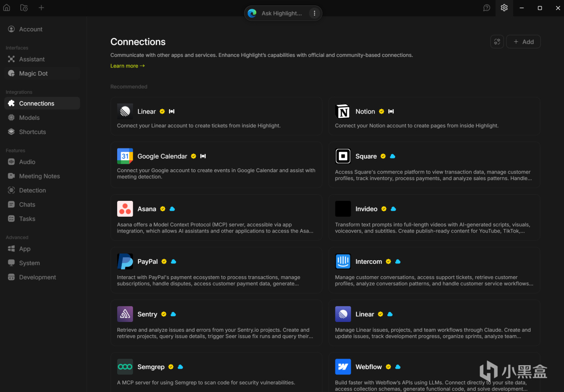Click the Add connection button
This screenshot has height=392, width=564.
(523, 42)
